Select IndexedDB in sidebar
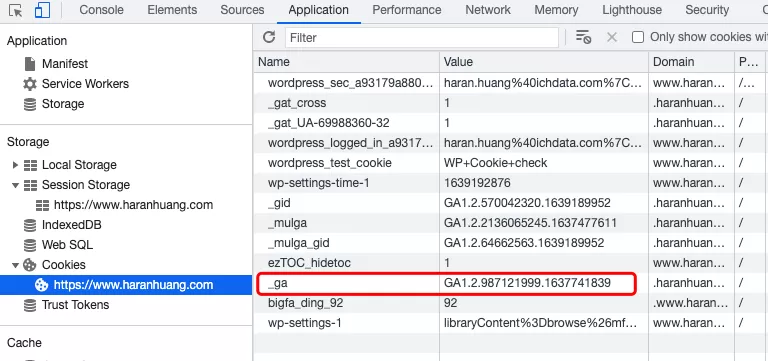 pyautogui.click(x=72, y=225)
